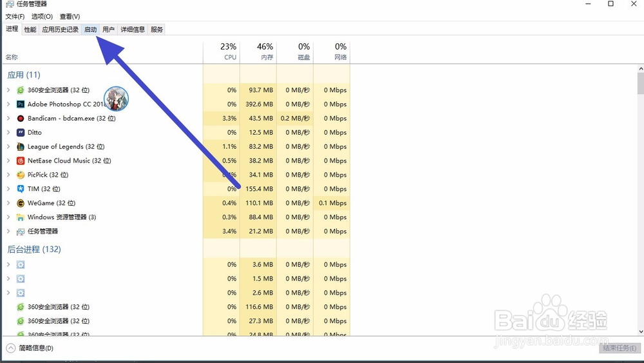Click the 360 browser icon on the 116.6 MB row
The height and width of the screenshot is (363, 644).
click(x=21, y=307)
